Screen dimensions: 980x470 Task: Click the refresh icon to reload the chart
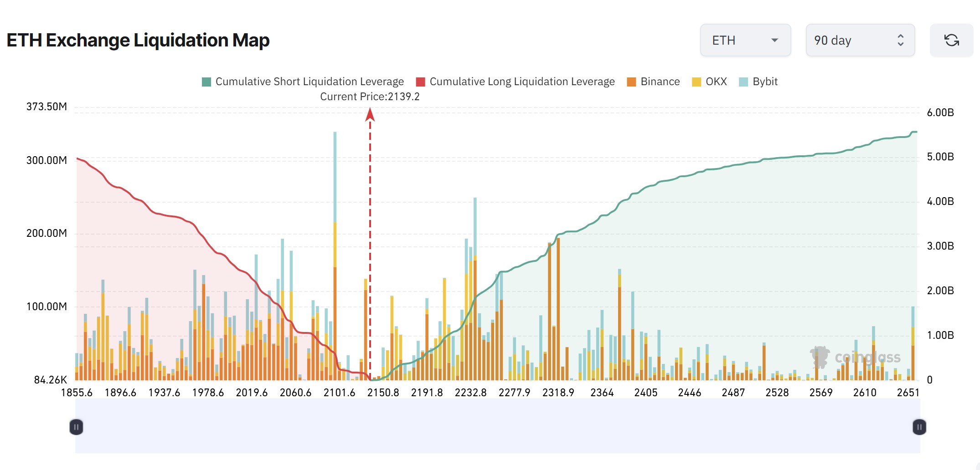tap(951, 40)
